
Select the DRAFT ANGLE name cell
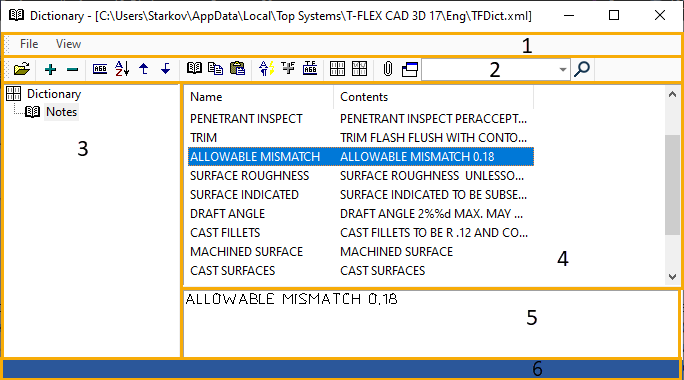(228, 214)
